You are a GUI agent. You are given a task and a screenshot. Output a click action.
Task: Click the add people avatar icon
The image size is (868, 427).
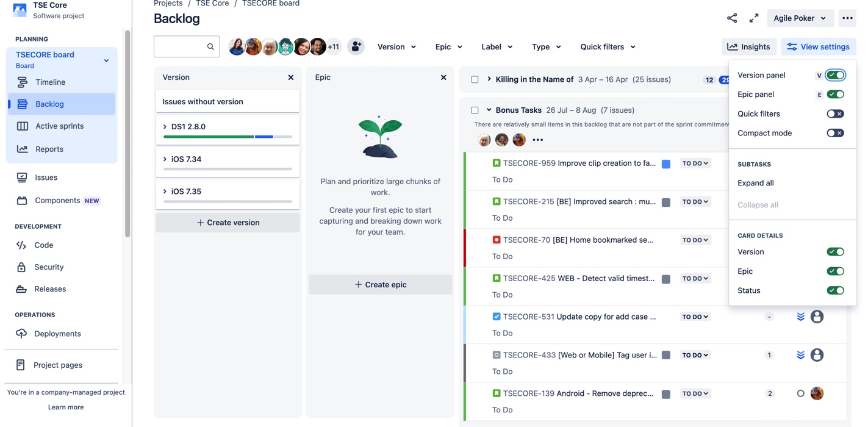356,46
